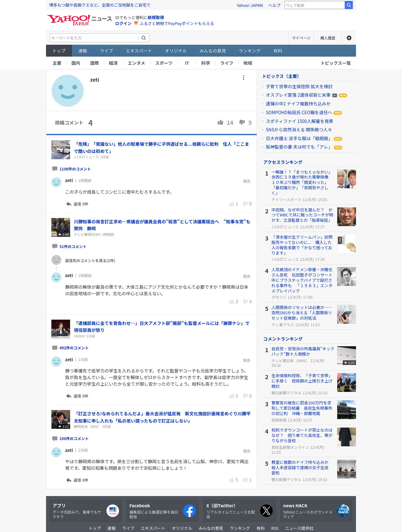This screenshot has width=402, height=532.
Task: Open the 有料 tab
Action: click(278, 51)
